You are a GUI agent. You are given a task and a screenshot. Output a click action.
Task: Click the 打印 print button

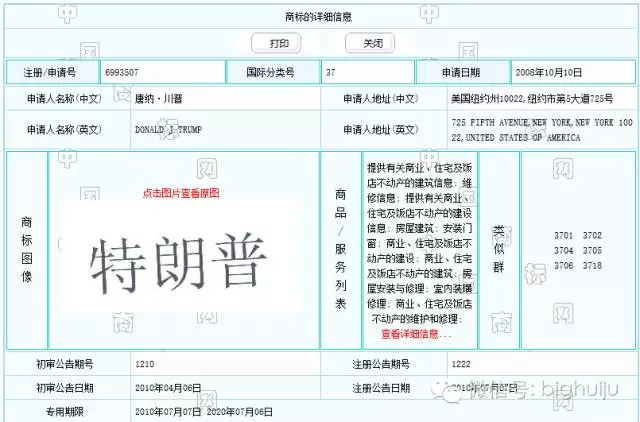pos(278,43)
